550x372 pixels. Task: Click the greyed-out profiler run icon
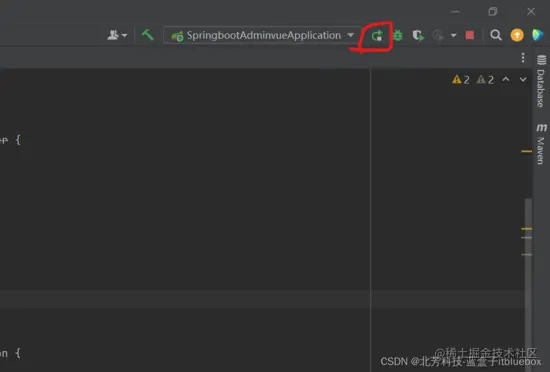tap(438, 35)
